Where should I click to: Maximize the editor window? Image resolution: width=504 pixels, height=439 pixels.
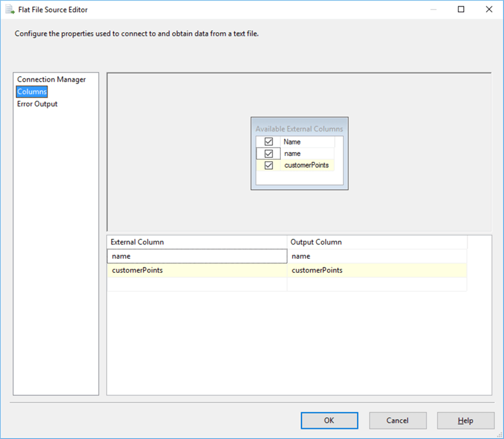click(x=461, y=10)
